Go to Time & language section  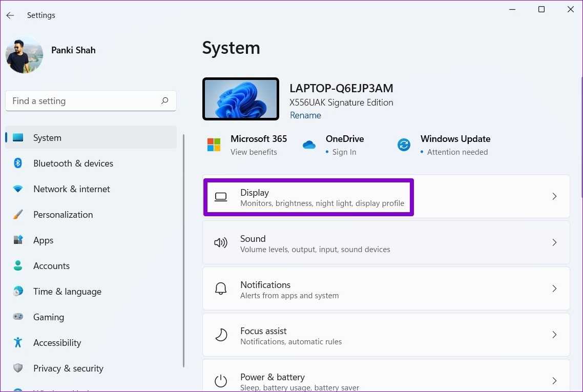67,292
